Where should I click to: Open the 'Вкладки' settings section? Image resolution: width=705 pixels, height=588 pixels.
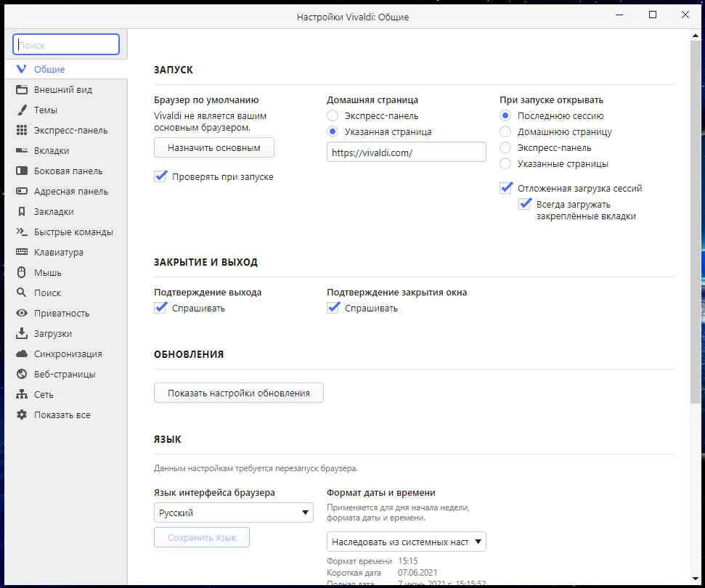click(x=52, y=151)
